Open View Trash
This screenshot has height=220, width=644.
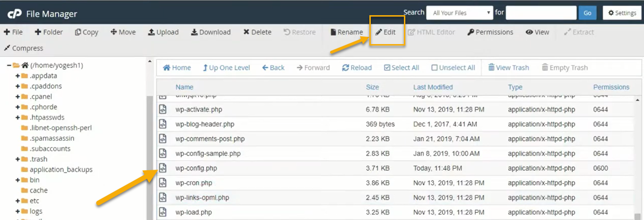509,68
